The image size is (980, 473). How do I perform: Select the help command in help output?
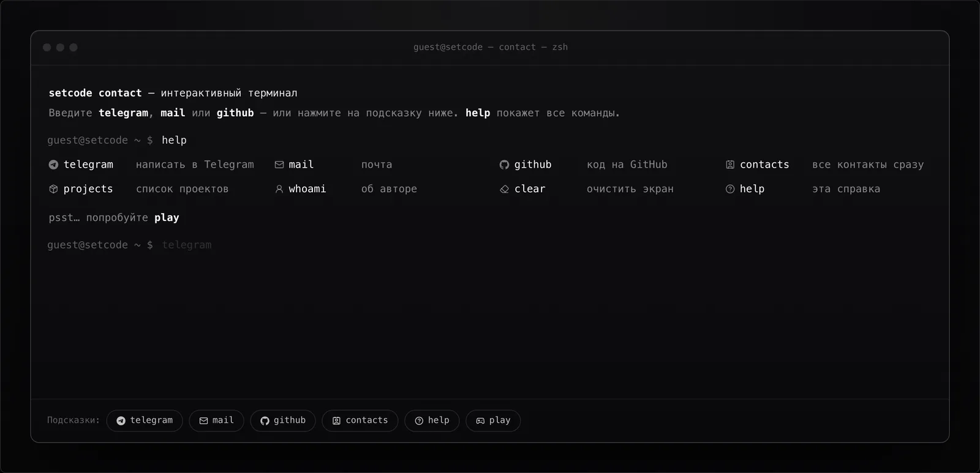point(752,189)
